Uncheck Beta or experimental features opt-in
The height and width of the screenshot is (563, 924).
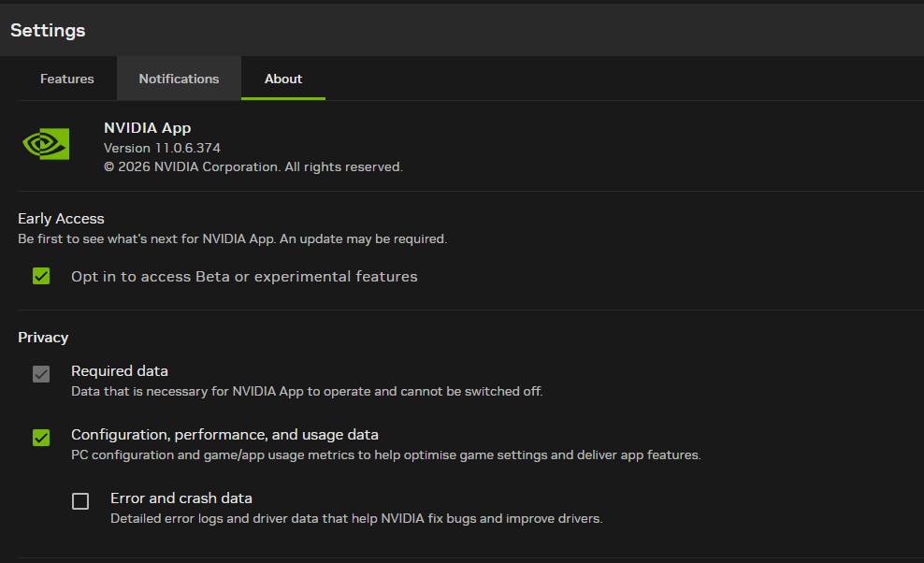pyautogui.click(x=41, y=276)
